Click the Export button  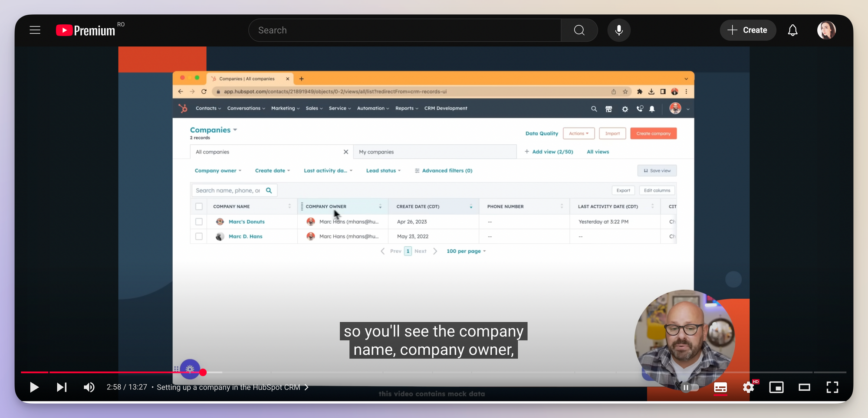point(623,190)
